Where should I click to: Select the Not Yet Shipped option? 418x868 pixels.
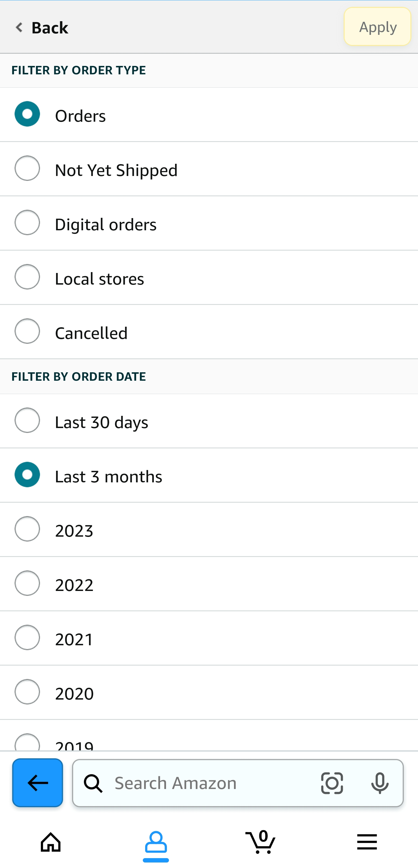(x=27, y=168)
